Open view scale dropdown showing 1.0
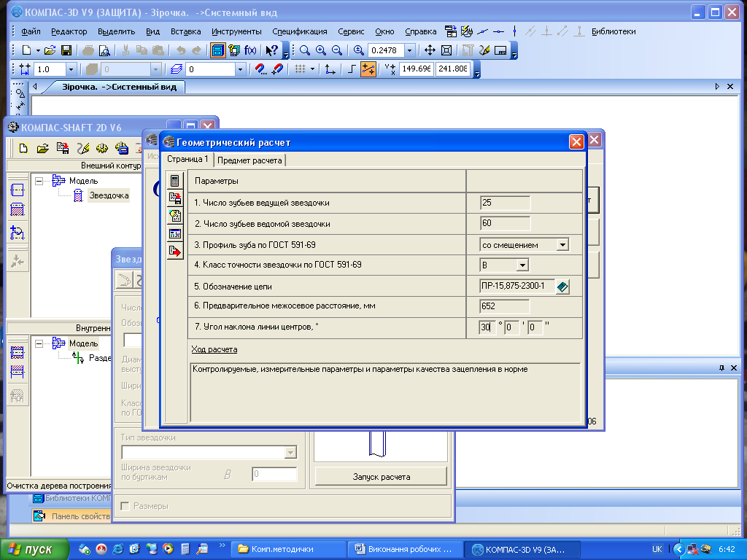747x560 pixels. coord(71,69)
